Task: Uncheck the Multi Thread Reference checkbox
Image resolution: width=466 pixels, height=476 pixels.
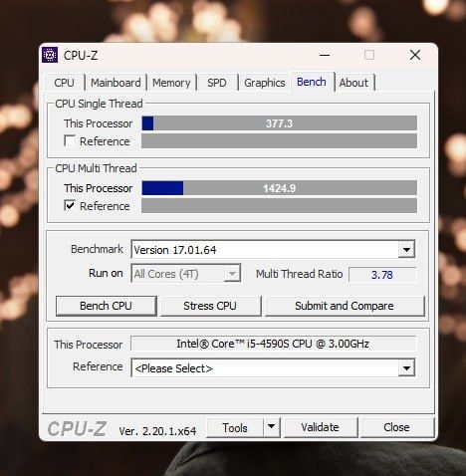Action: (x=70, y=205)
